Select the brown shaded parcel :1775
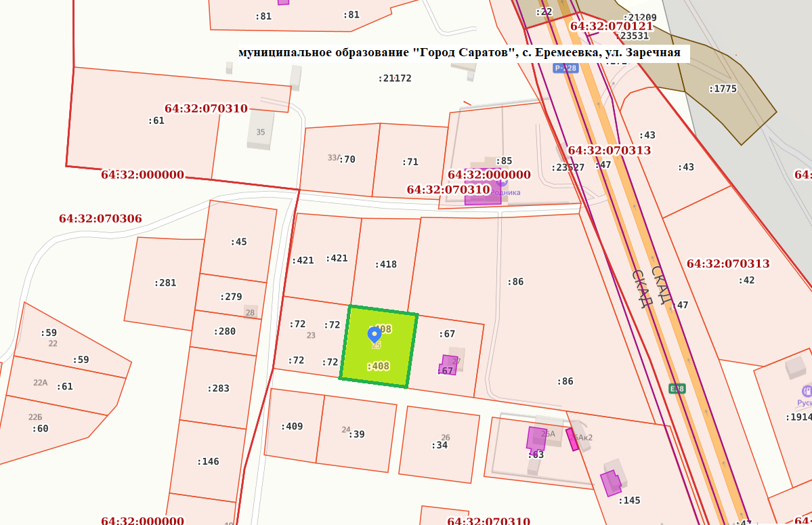Viewport: 812px width, 525px height. click(x=722, y=89)
